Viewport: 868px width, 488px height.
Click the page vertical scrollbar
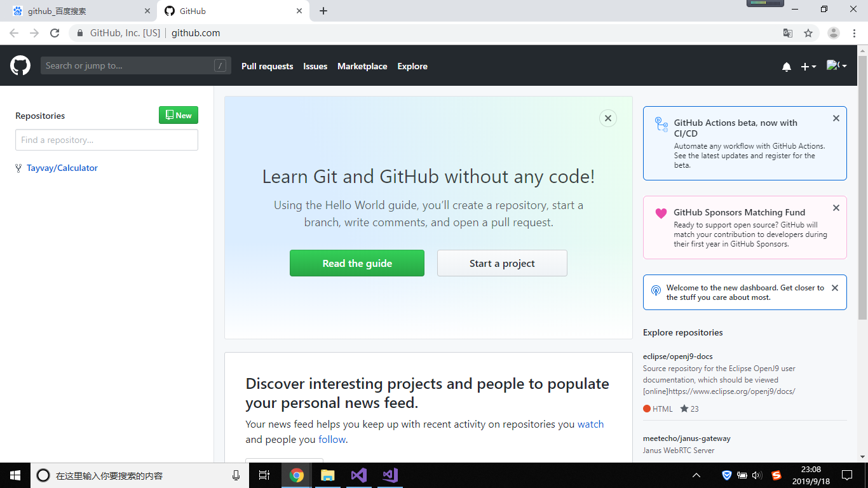coord(862,187)
